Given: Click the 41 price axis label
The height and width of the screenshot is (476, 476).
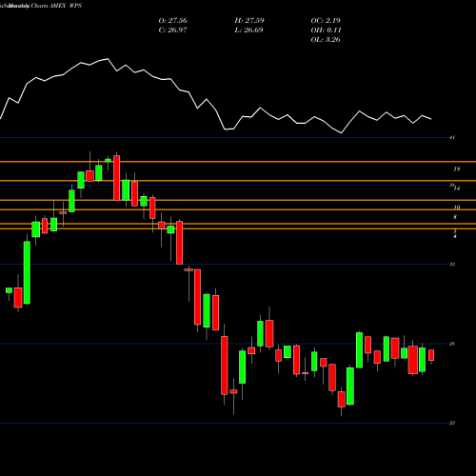Looking at the screenshot, I should [x=452, y=137].
